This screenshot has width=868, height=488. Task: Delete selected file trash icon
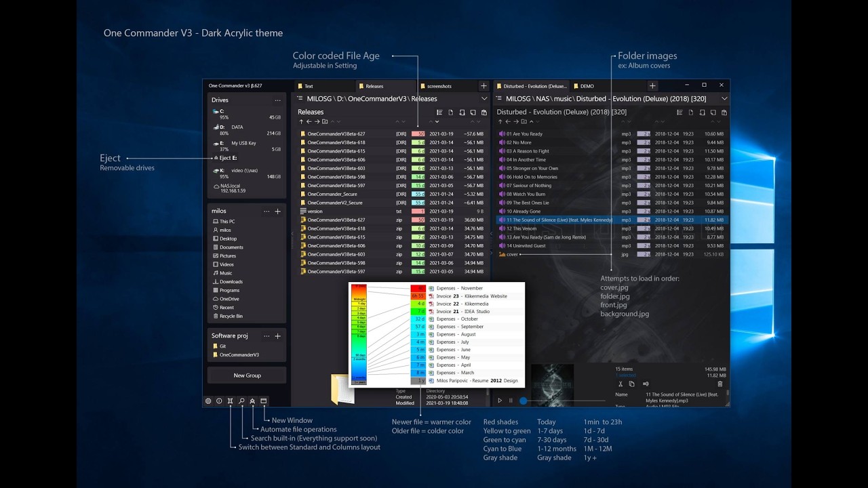(x=720, y=384)
